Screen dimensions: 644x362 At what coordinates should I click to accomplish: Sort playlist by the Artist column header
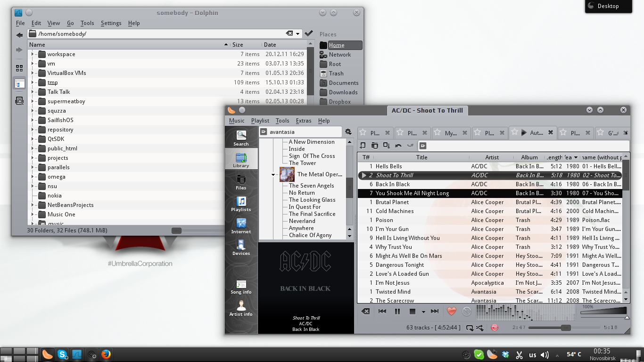(x=492, y=157)
